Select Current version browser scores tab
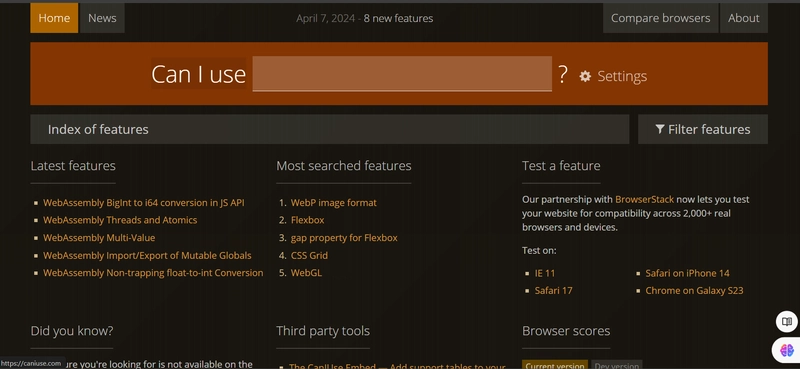 (555, 365)
